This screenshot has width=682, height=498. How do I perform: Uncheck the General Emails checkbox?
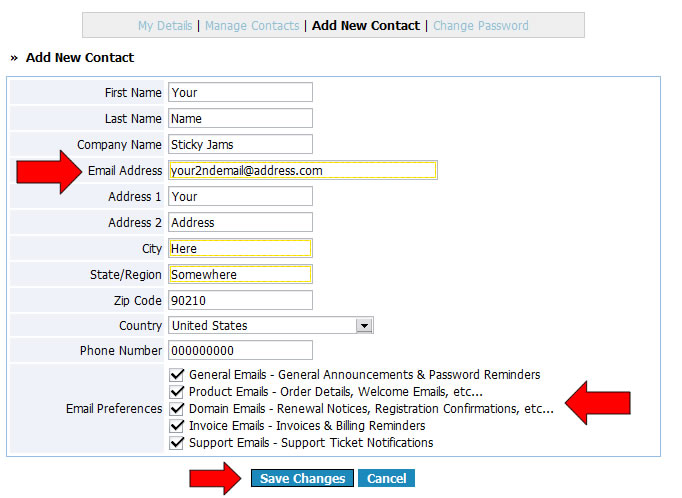coord(177,375)
